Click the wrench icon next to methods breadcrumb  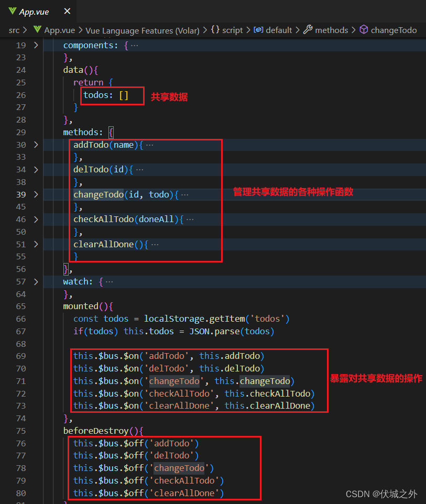(309, 30)
